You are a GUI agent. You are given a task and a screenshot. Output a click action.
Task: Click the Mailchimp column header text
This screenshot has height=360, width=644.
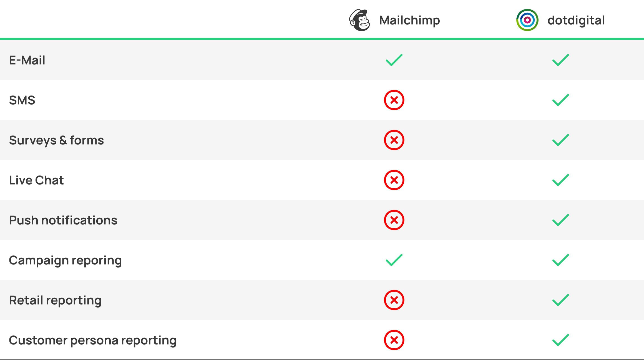pos(409,20)
